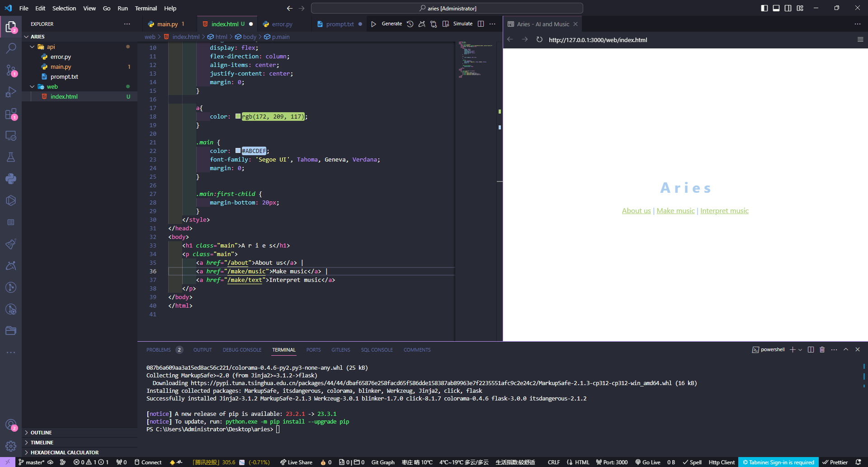868x467 pixels.
Task: Click the title bar command center search
Action: [x=447, y=8]
